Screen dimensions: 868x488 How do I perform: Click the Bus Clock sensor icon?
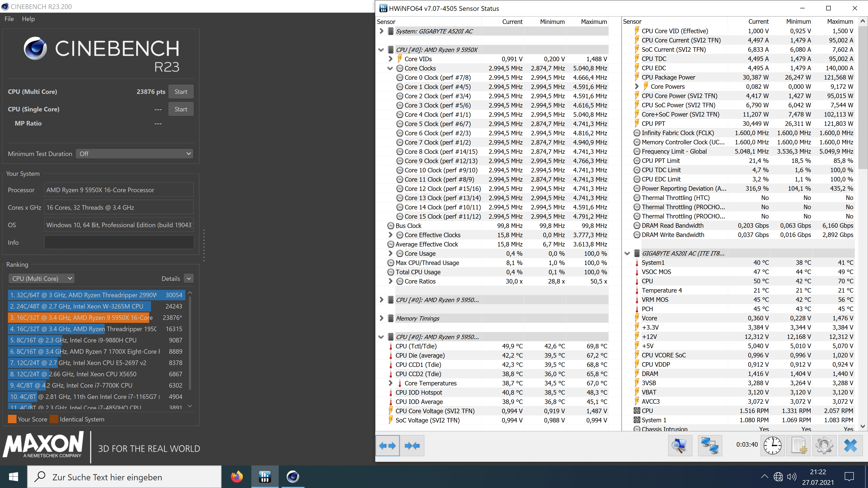click(x=391, y=226)
